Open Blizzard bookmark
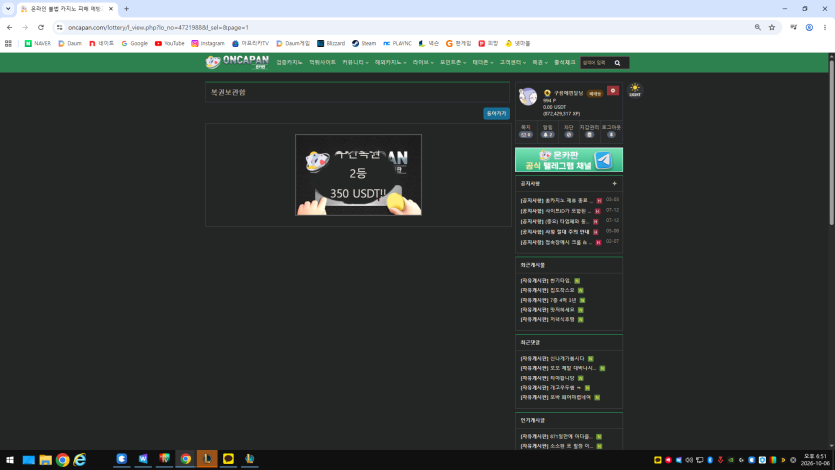Screen dimensions: 835x470 tap(331, 43)
